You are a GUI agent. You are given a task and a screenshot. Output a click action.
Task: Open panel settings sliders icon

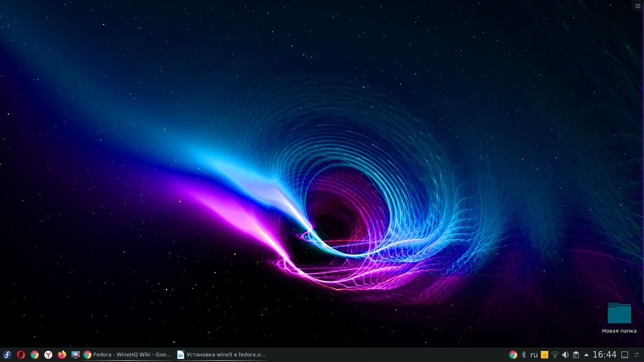637,354
